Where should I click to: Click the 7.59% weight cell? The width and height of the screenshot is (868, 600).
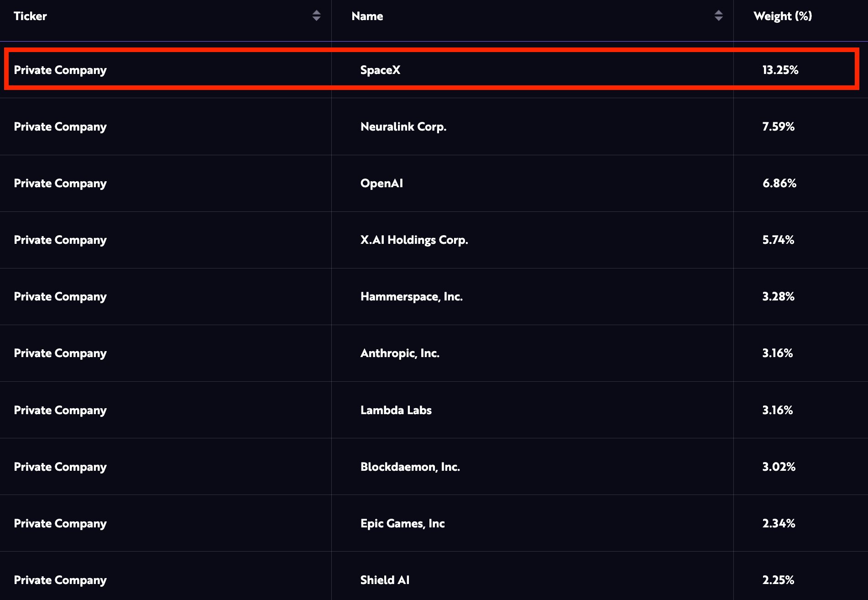778,127
